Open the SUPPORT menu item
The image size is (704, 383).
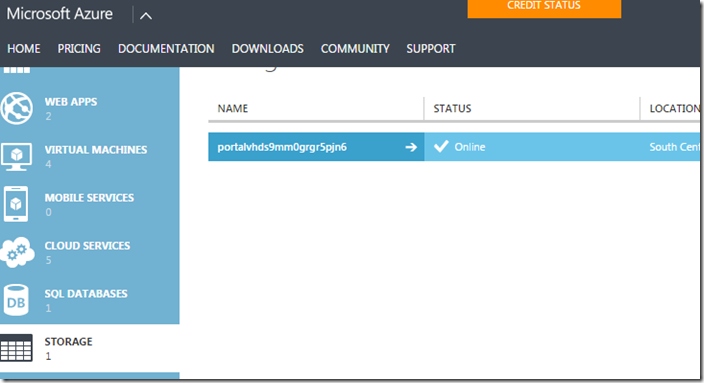point(431,48)
